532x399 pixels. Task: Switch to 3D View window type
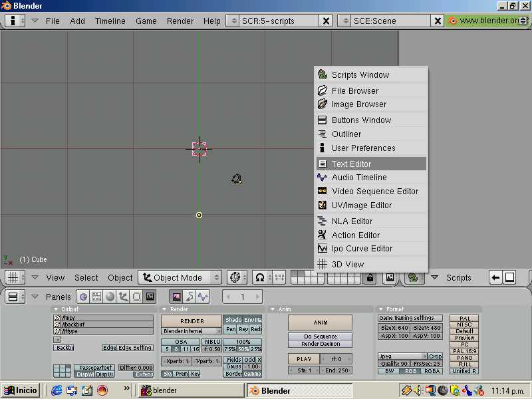coord(371,264)
